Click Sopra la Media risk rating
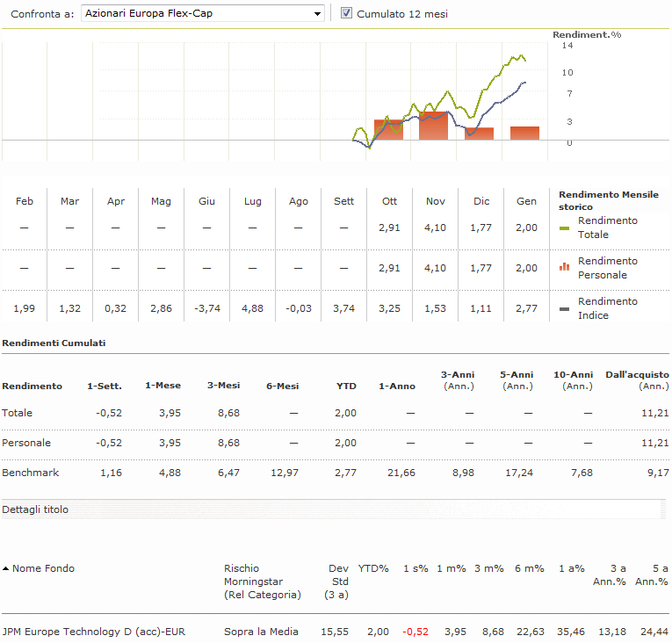 pos(261,632)
